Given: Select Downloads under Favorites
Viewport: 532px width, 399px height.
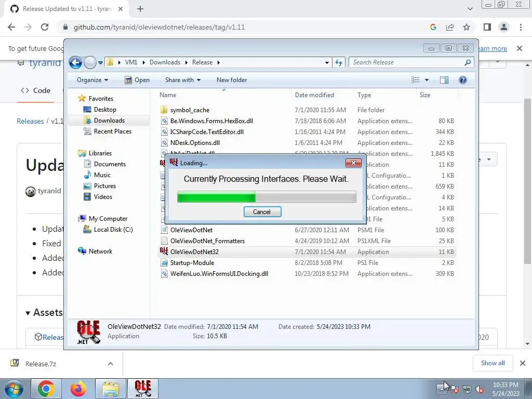Looking at the screenshot, I should [109, 121].
